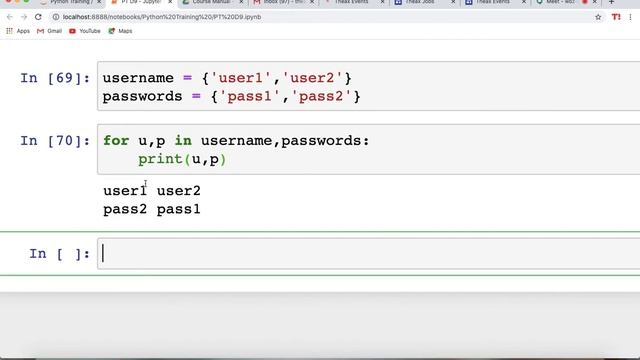Screen dimensions: 640x360
Task: Open a new browser tab
Action: pos(611,2)
